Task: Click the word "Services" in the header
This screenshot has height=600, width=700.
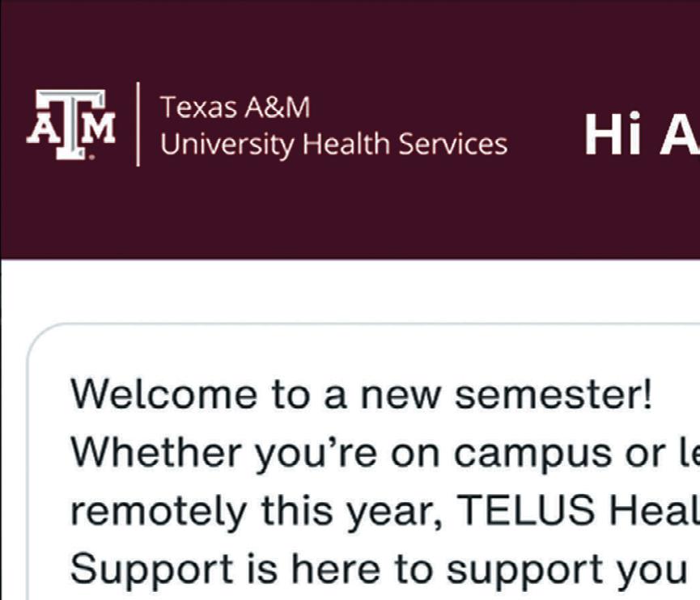Action: click(x=457, y=144)
